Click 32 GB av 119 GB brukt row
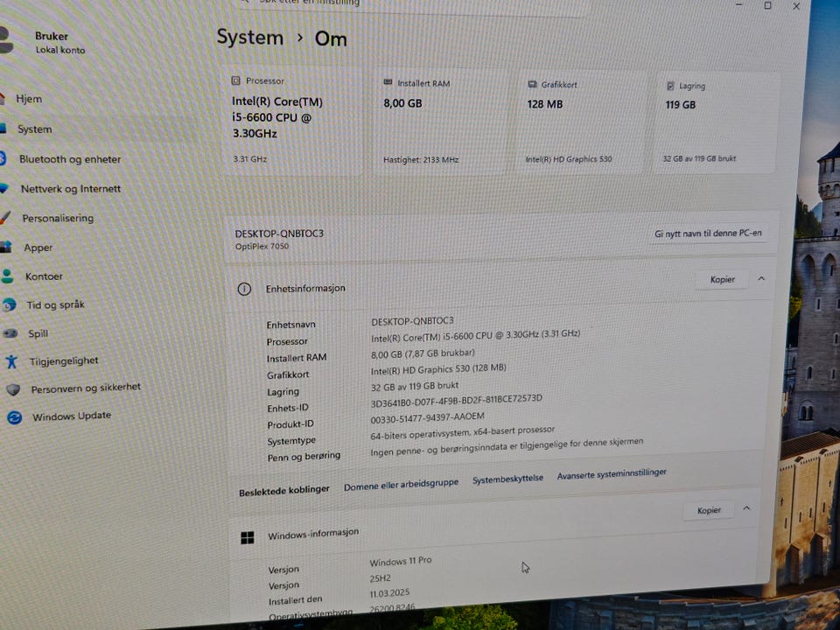This screenshot has height=630, width=840. (414, 386)
